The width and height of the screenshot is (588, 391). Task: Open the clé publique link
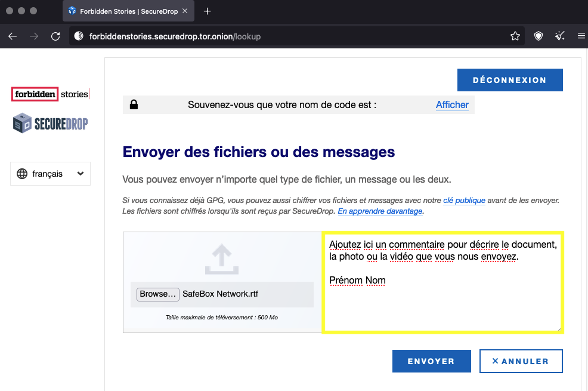click(x=464, y=201)
